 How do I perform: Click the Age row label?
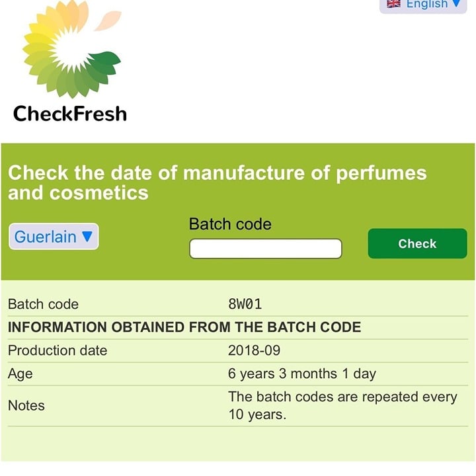(20, 374)
